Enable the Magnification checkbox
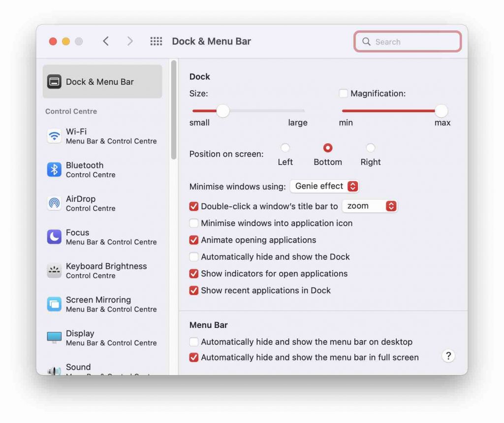Screen dimensions: 504x423 pyautogui.click(x=343, y=93)
